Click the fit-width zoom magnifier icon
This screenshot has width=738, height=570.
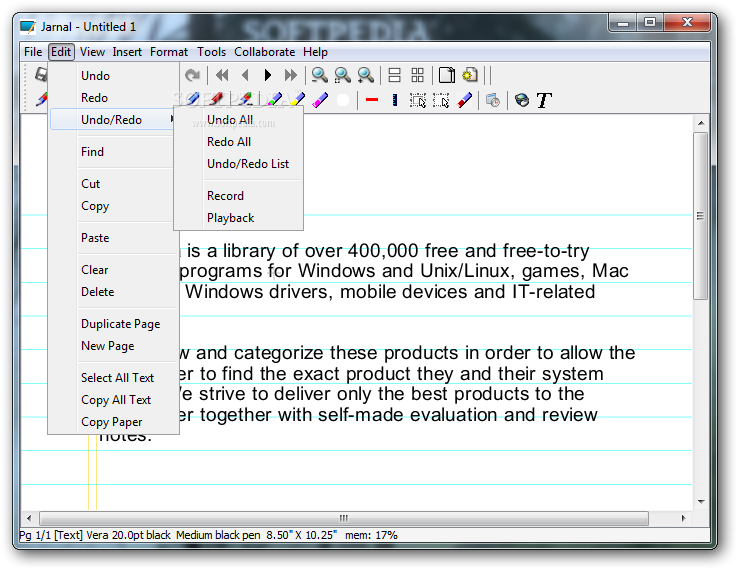343,75
